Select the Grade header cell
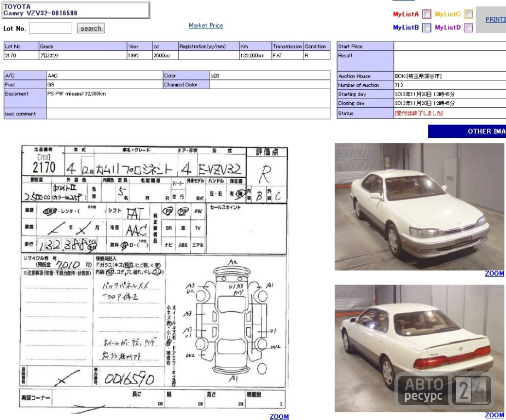 [83, 46]
